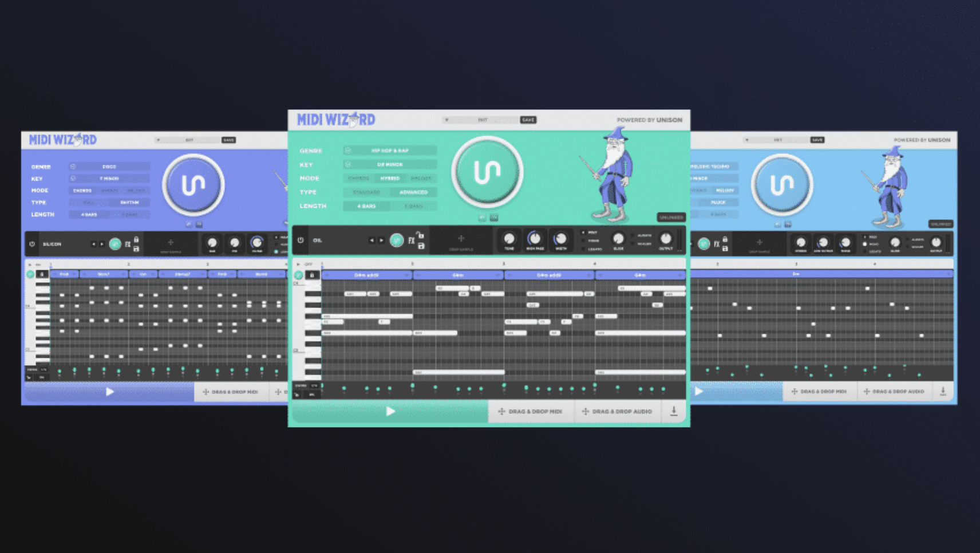Click Save button in blue right window
The width and height of the screenshot is (980, 553).
point(817,140)
